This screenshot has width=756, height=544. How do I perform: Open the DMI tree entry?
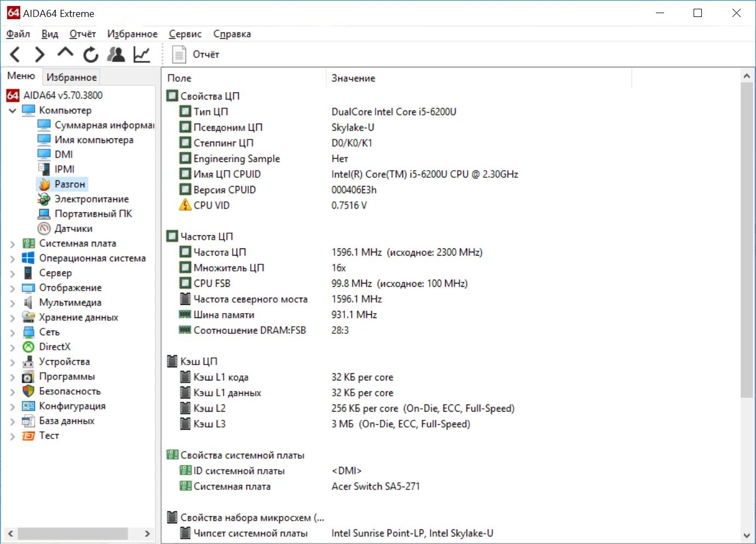tap(55, 154)
